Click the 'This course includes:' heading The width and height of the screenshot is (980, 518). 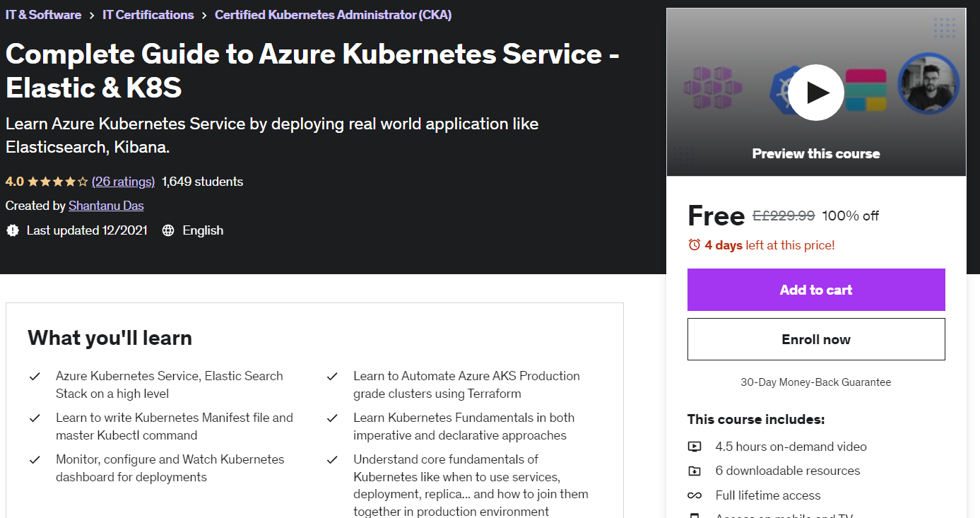point(756,419)
